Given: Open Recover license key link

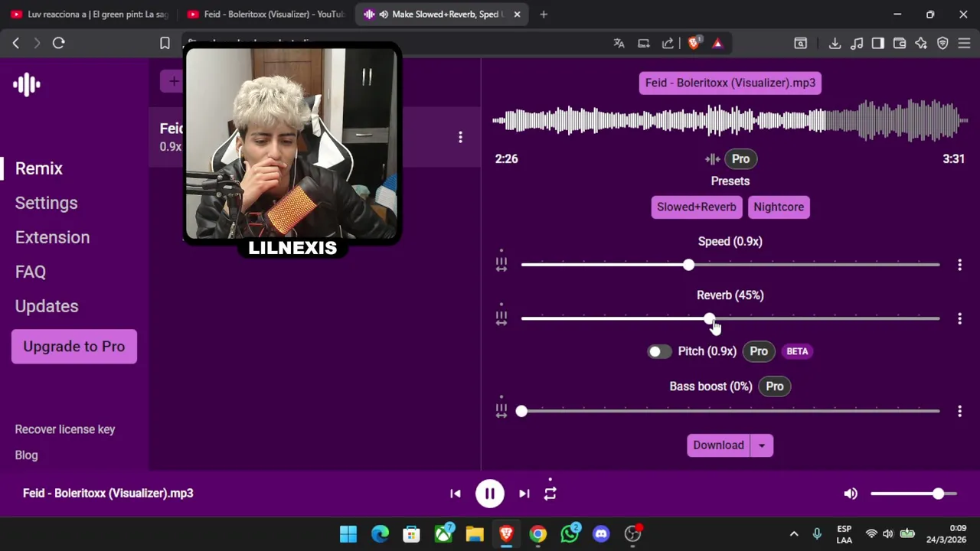Looking at the screenshot, I should coord(65,429).
